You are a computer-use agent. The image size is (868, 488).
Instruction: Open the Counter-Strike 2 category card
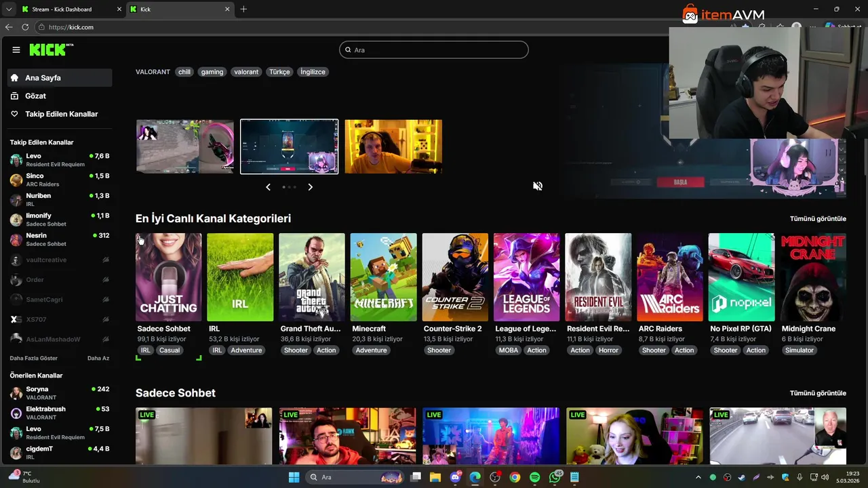tap(455, 277)
